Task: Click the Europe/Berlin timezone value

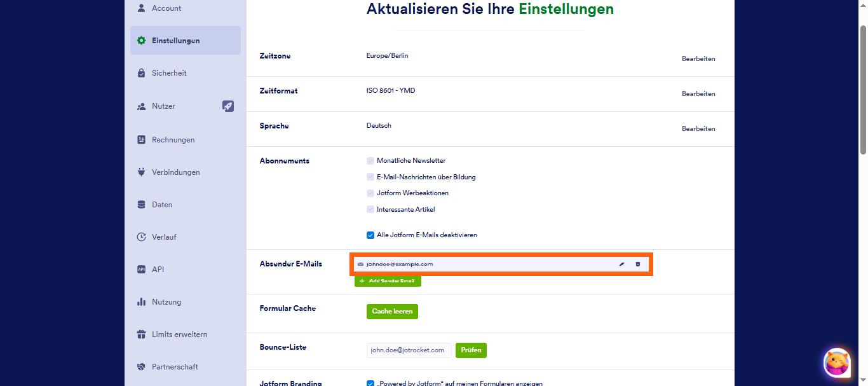Action: [x=388, y=56]
